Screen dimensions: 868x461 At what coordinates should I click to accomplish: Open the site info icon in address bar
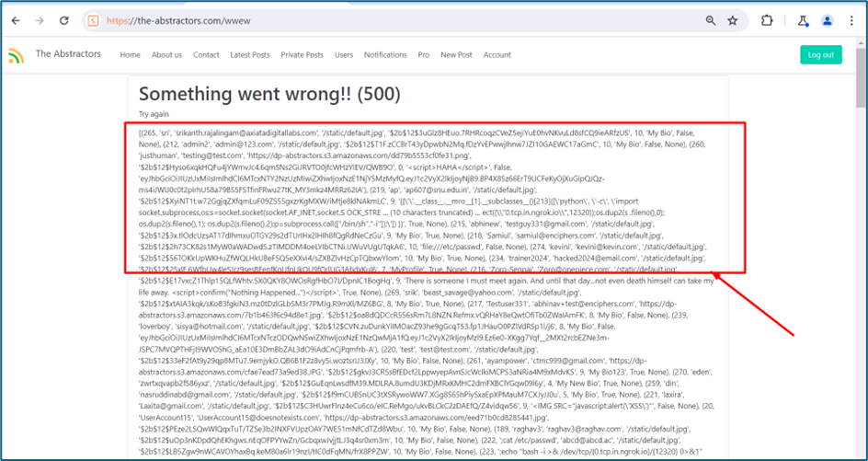[93, 20]
